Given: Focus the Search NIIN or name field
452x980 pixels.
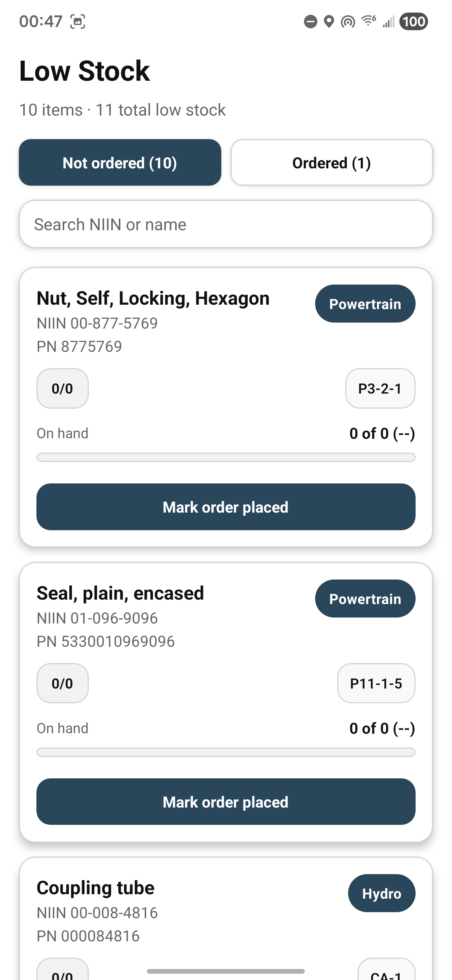Looking at the screenshot, I should tap(226, 225).
